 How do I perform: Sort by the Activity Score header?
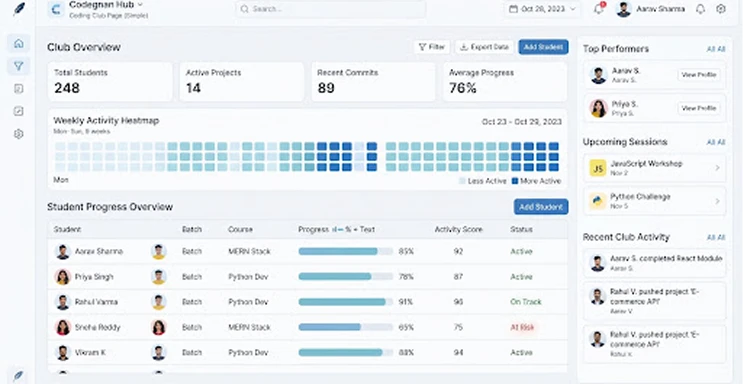[x=458, y=229]
